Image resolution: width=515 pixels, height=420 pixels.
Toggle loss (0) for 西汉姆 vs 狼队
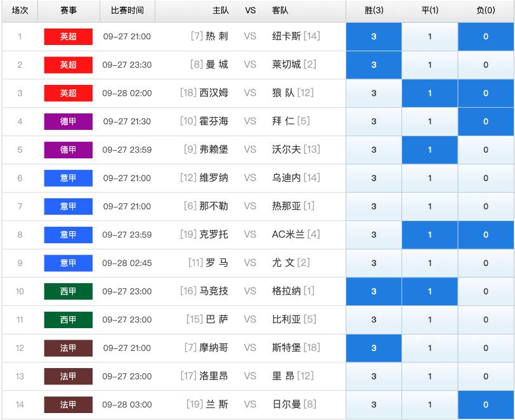[x=486, y=93]
